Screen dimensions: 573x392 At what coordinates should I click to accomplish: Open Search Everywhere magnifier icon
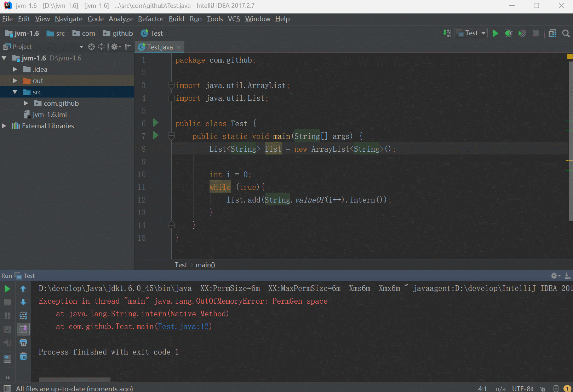[x=566, y=33]
